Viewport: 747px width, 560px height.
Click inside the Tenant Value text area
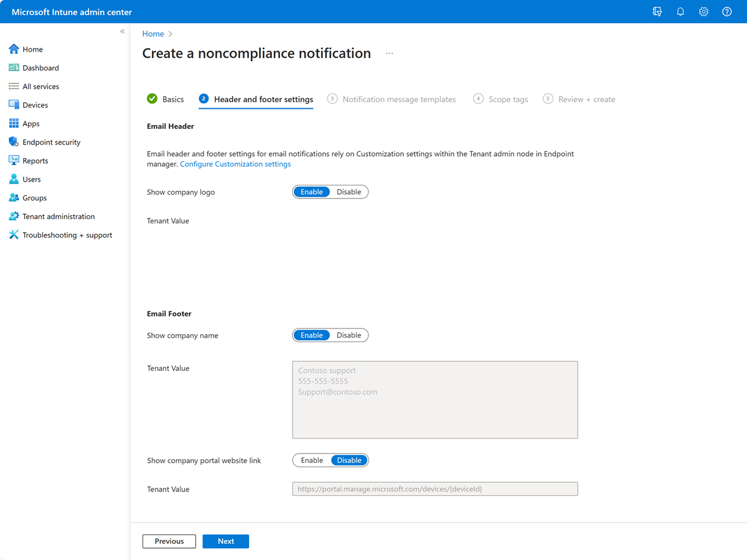[x=435, y=398]
